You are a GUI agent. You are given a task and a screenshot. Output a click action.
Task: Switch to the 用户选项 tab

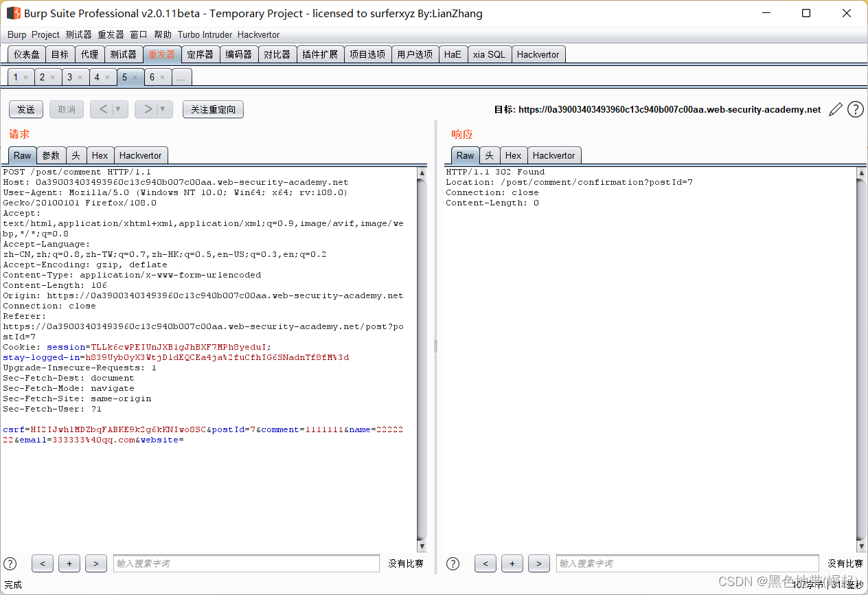[x=415, y=54]
